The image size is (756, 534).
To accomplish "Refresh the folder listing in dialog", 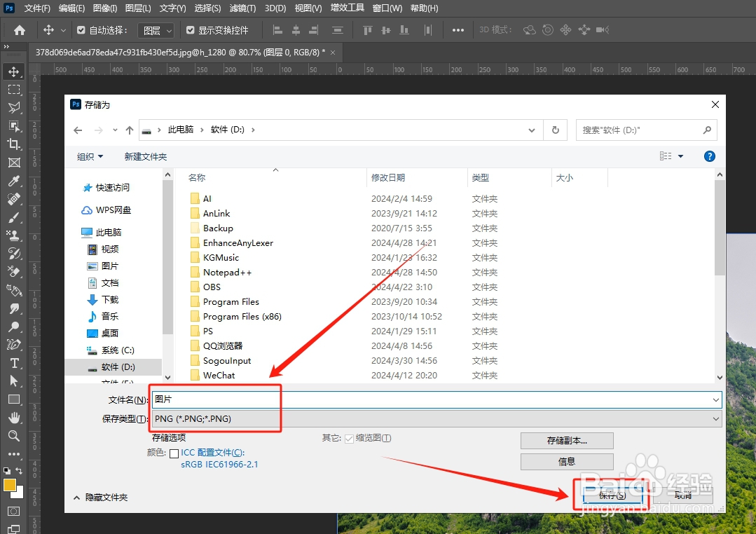I will 556,130.
